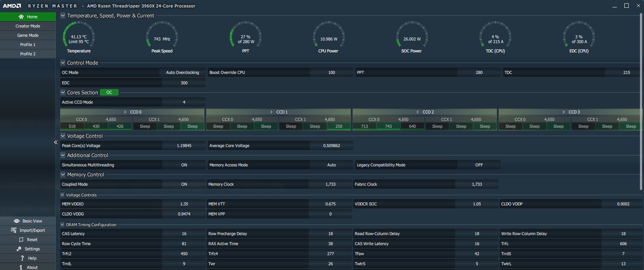Click Fabric Clock value 1,733

tap(477, 184)
